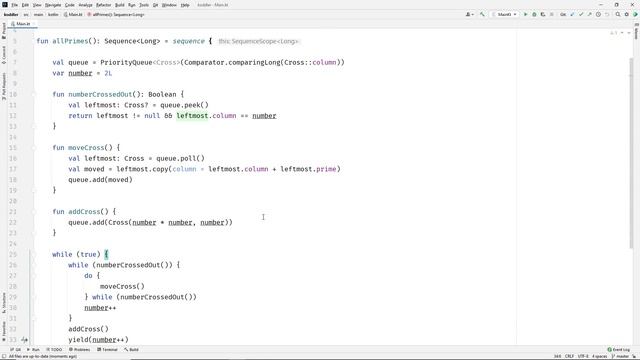Click the Main.kt breadcrumb in navigation bar

pos(73,15)
